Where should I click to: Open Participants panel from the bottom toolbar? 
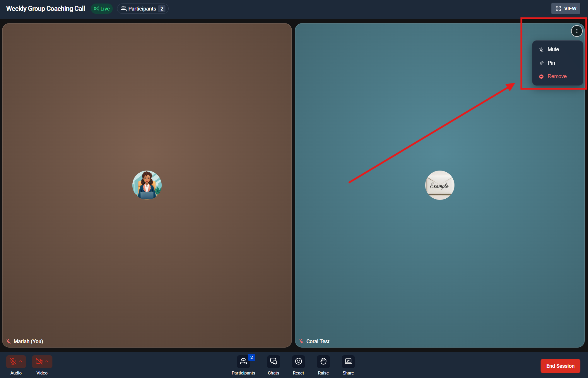(x=243, y=362)
